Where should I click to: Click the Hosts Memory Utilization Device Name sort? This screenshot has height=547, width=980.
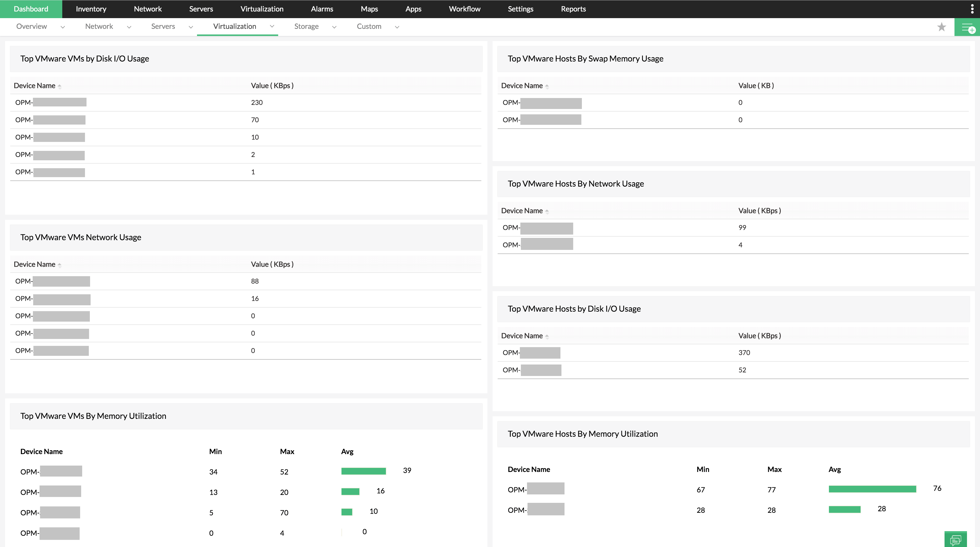click(529, 469)
